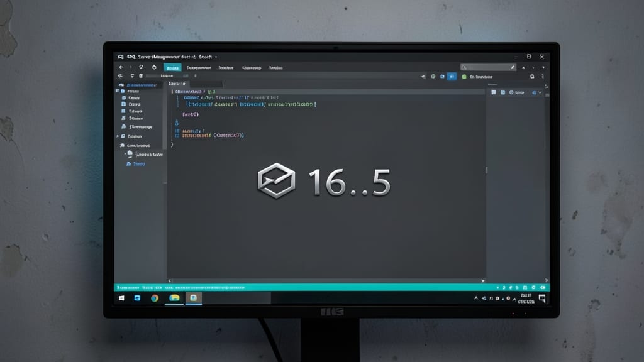Open the last item in the top menu bar
This screenshot has width=644, height=362.
275,68
